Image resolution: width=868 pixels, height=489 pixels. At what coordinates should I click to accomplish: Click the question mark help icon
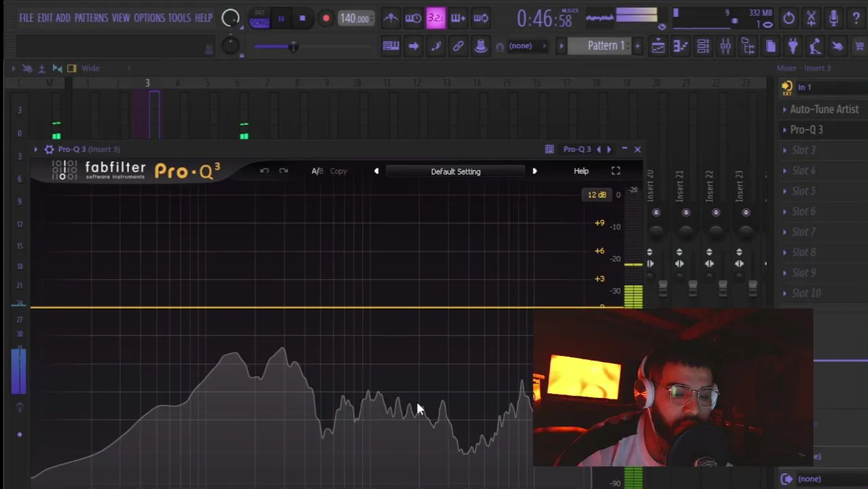click(856, 18)
